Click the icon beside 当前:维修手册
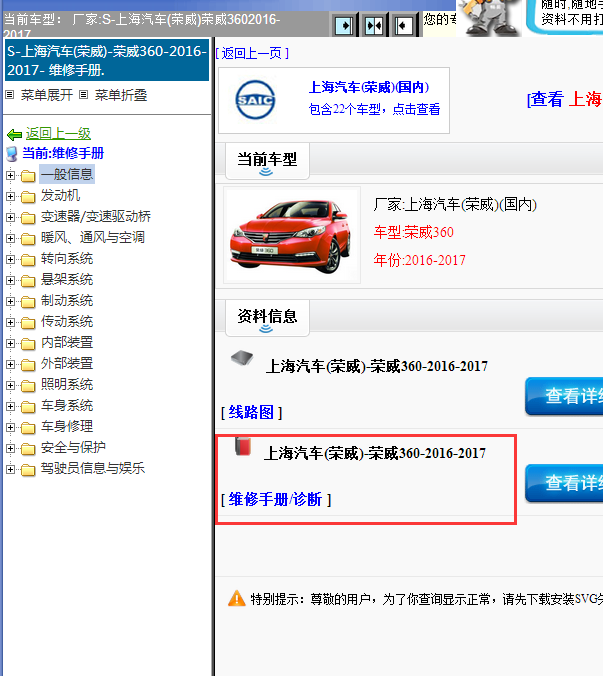The width and height of the screenshot is (603, 676). (x=12, y=154)
